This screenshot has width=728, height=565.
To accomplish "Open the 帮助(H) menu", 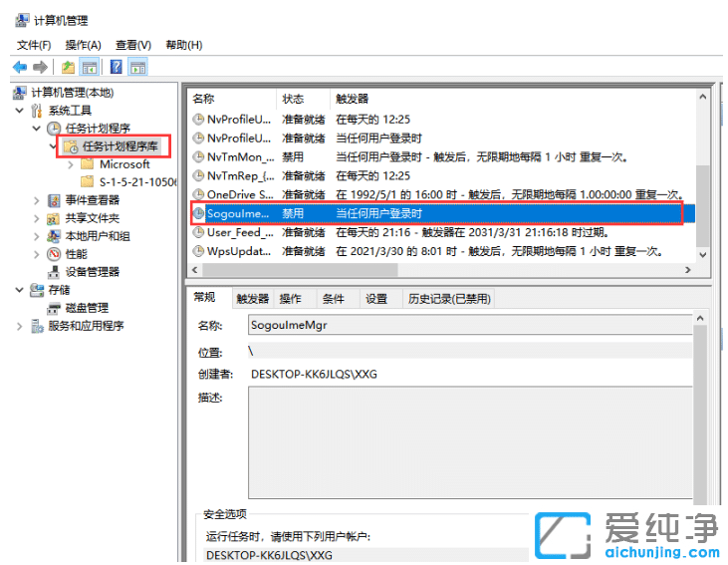I will click(x=184, y=45).
